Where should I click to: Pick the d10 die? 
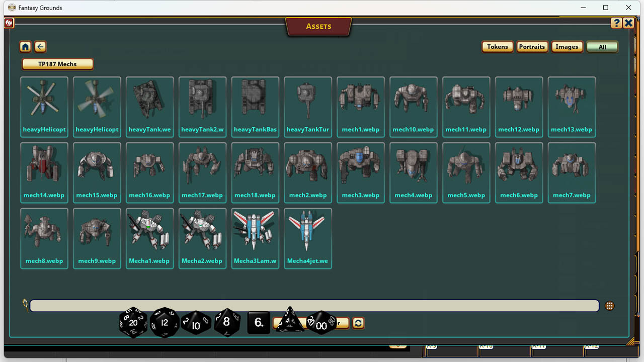tap(196, 324)
